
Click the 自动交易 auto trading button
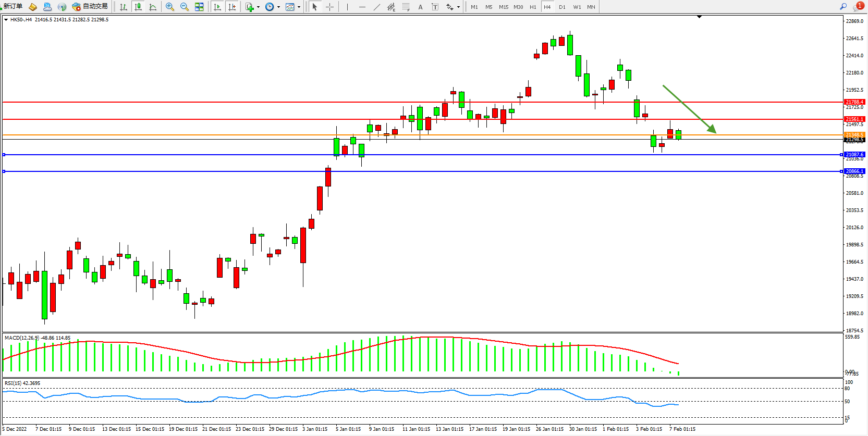(90, 6)
